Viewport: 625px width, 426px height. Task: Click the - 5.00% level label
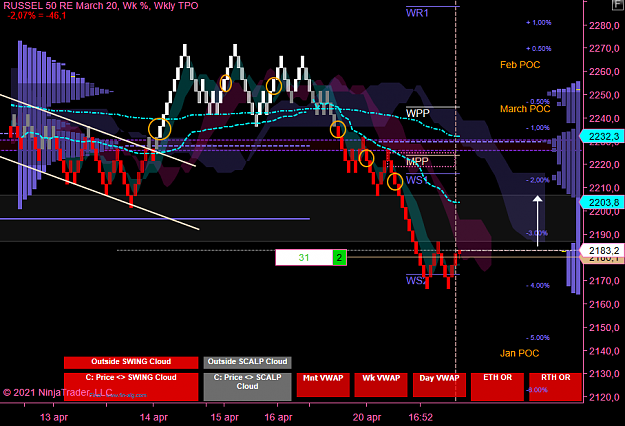coord(538,338)
